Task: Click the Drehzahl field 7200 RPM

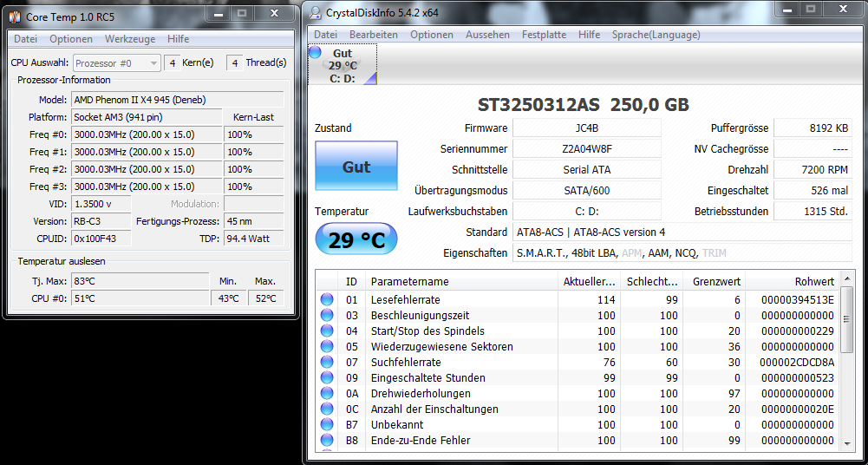Action: (x=813, y=169)
